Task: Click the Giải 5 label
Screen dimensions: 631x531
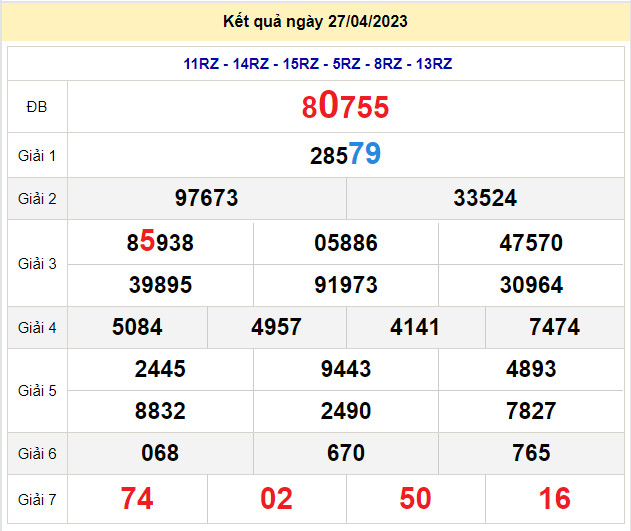Action: 37,391
